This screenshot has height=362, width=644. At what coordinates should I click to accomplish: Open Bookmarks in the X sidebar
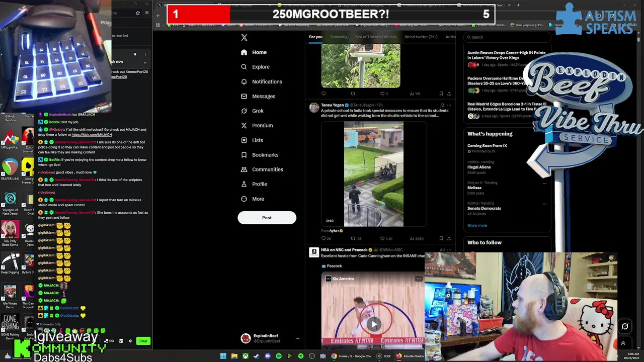[259, 155]
